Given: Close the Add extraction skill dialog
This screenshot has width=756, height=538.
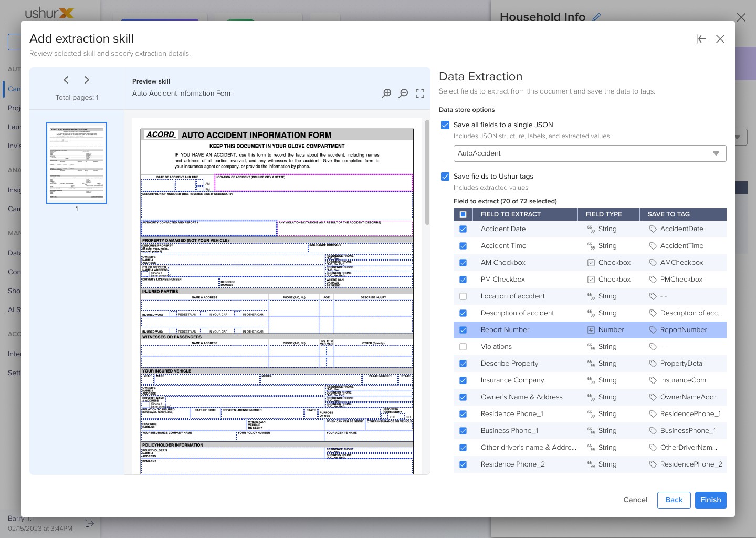Looking at the screenshot, I should (x=720, y=39).
